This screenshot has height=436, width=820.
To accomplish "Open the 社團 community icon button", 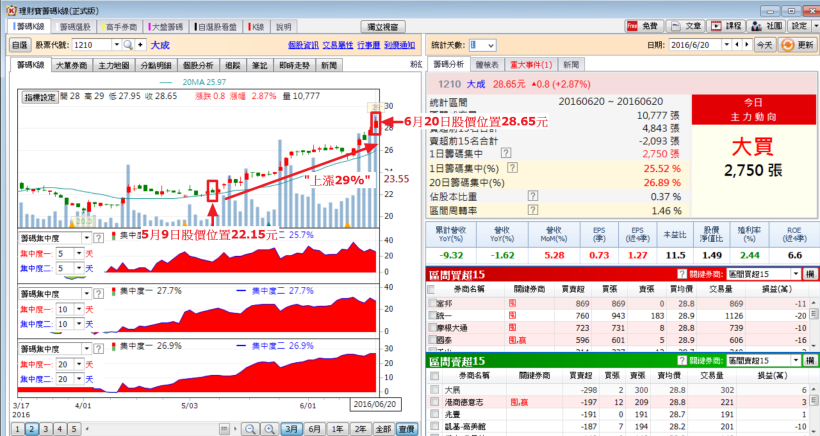I will point(767,26).
